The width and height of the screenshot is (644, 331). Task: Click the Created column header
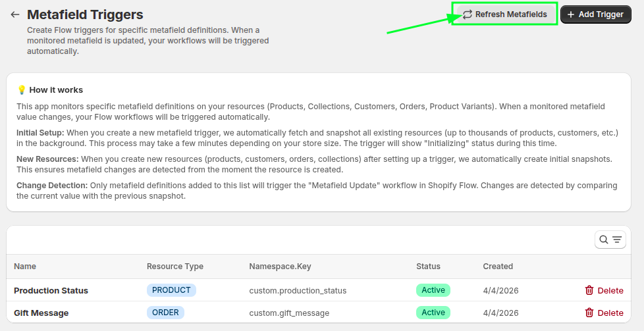coord(497,267)
